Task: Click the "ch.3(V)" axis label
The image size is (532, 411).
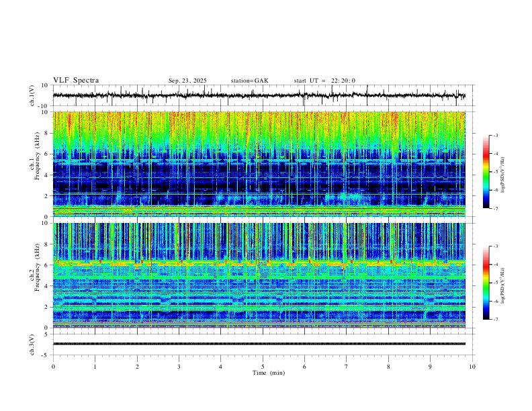Action: (32, 345)
